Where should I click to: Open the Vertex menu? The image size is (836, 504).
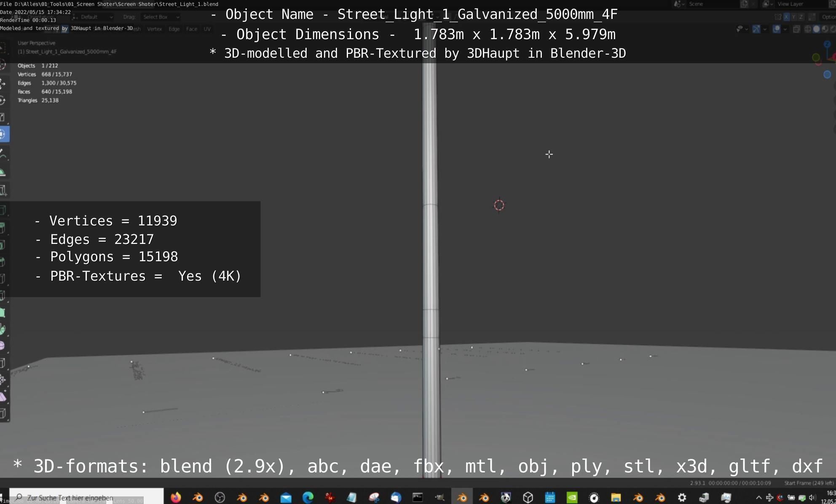(154, 29)
